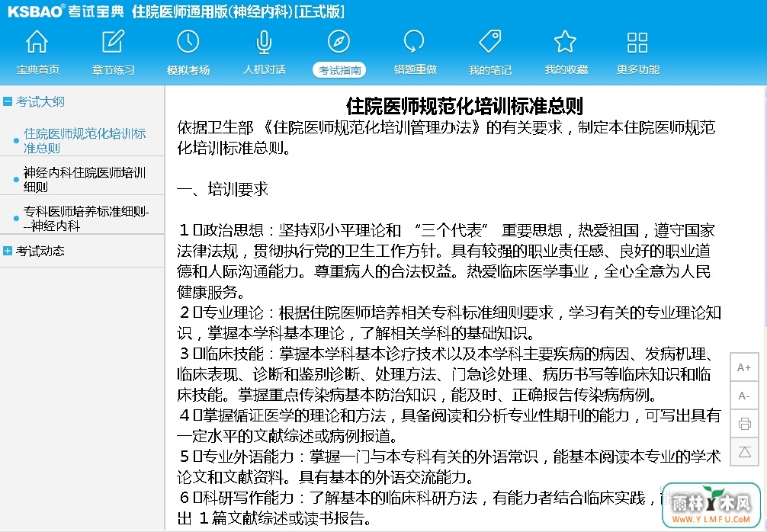Click the article title 住院医师规范化培训标准总则

point(465,106)
